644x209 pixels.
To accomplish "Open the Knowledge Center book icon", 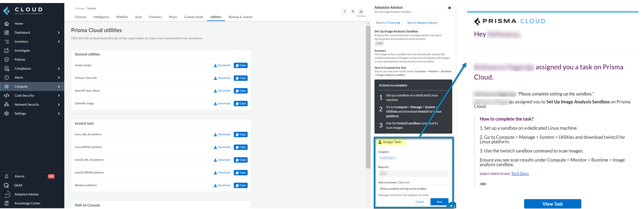I will click(7, 203).
